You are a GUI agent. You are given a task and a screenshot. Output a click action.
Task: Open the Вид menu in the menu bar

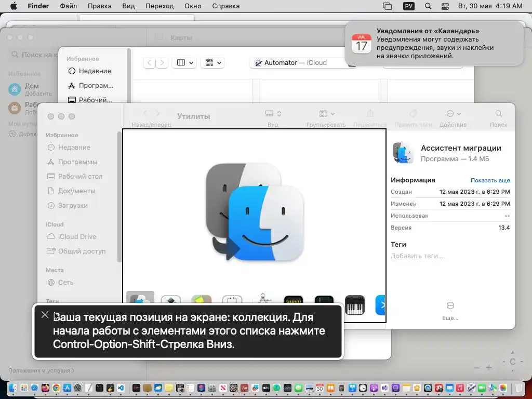[128, 6]
